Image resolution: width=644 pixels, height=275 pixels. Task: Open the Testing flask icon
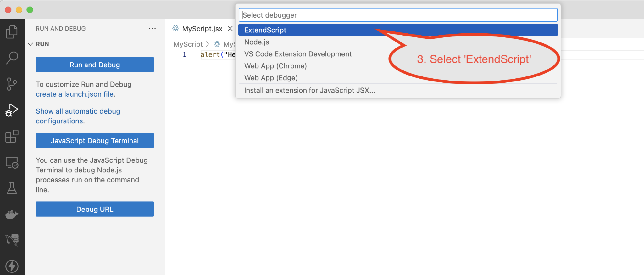(12, 188)
